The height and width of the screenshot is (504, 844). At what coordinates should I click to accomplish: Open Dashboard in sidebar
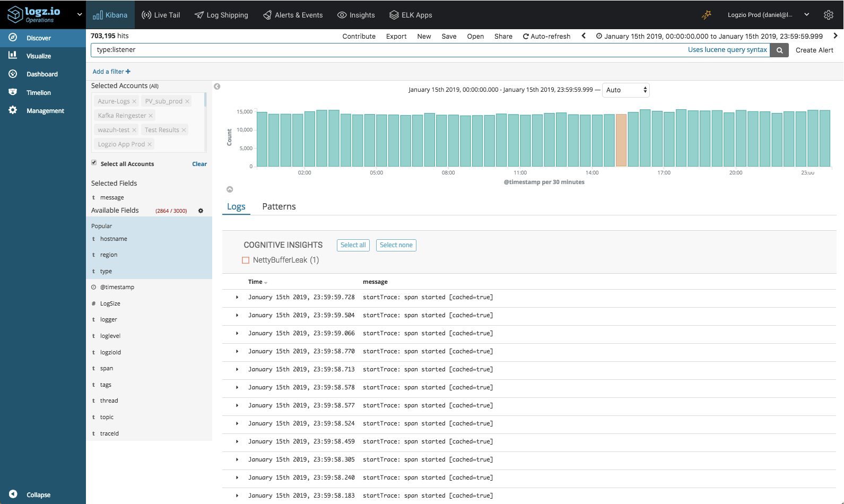[43, 74]
